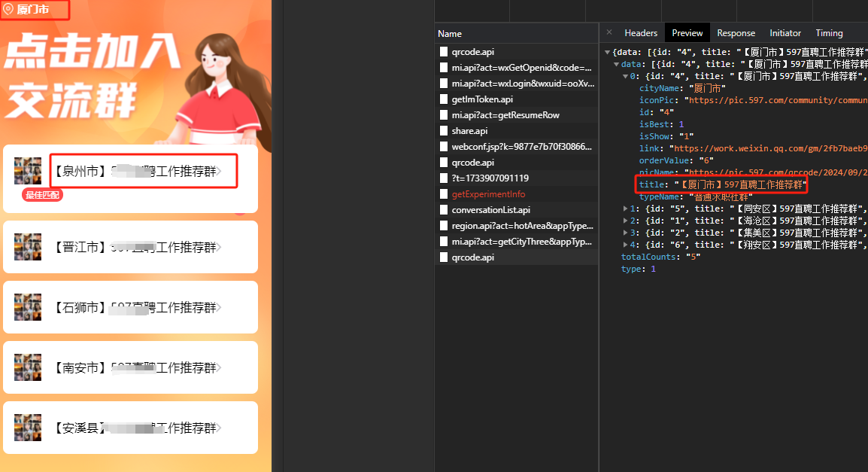The image size is (868, 472).
Task: Click the iconPic URL value
Action: tap(775, 100)
